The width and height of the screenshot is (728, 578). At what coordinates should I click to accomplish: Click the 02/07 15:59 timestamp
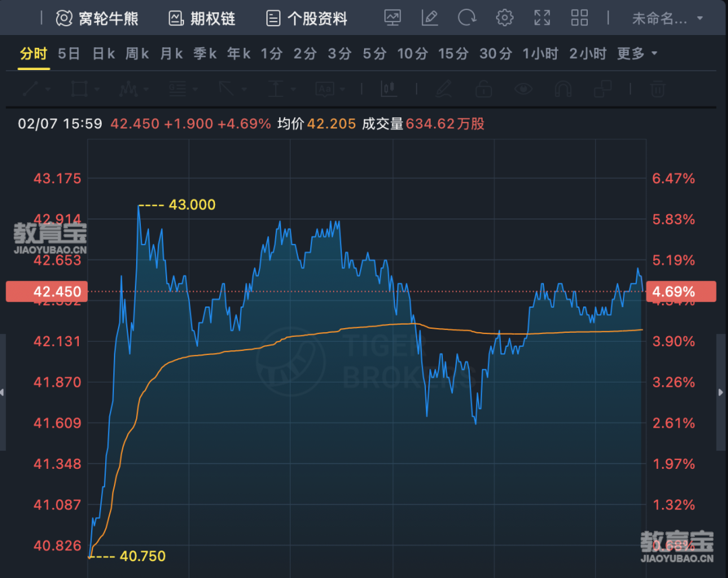coord(60,124)
